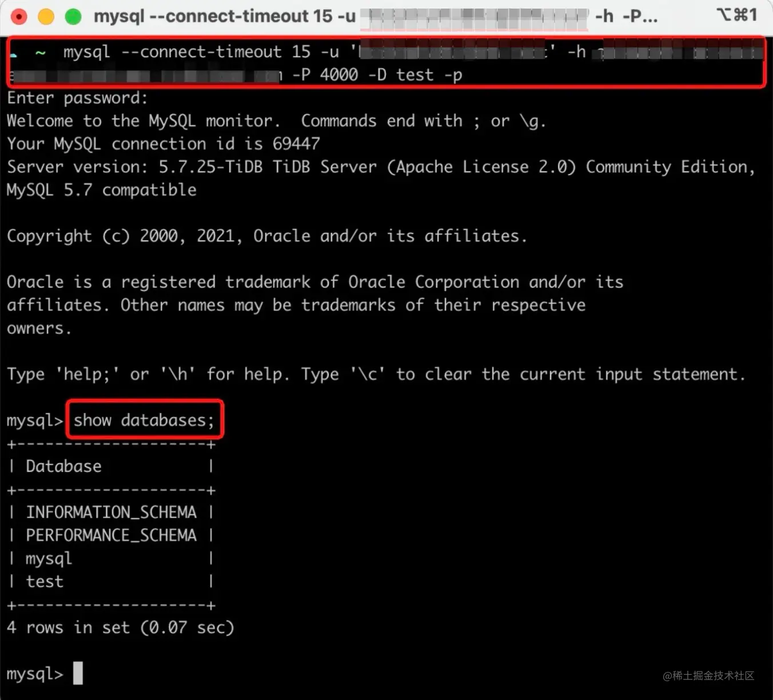This screenshot has width=773, height=700.
Task: Click the 'Database' column header
Action: coord(63,467)
